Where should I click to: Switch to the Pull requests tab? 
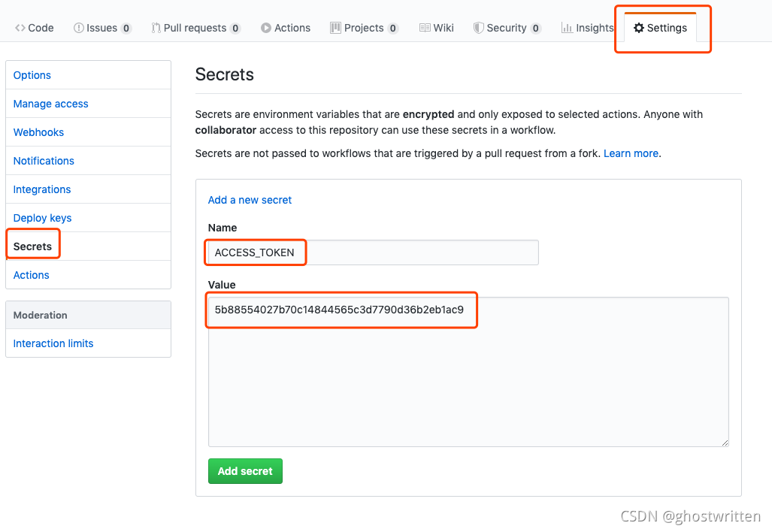point(194,28)
